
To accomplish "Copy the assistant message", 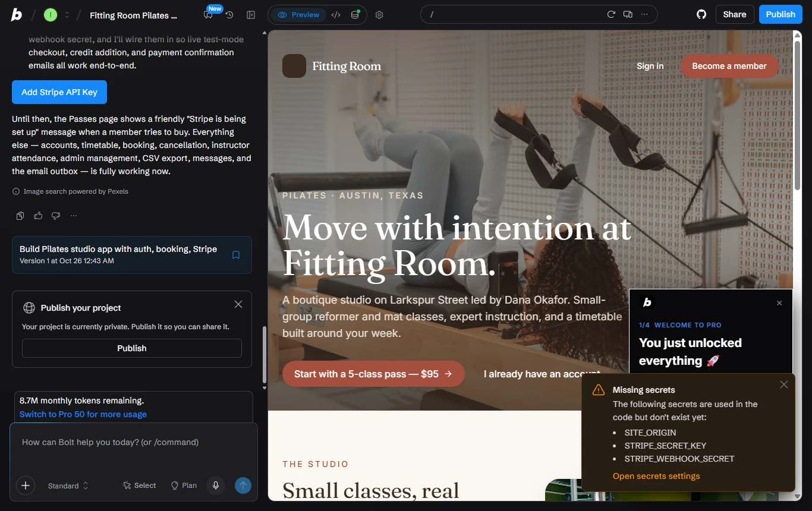I will 20,216.
